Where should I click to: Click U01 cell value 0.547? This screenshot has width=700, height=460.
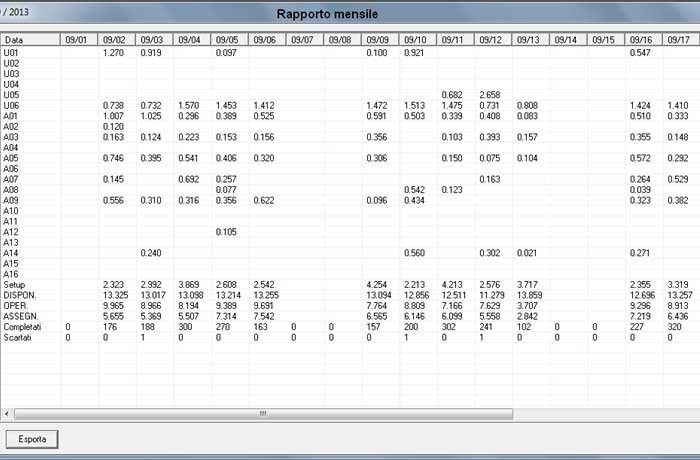(640, 53)
